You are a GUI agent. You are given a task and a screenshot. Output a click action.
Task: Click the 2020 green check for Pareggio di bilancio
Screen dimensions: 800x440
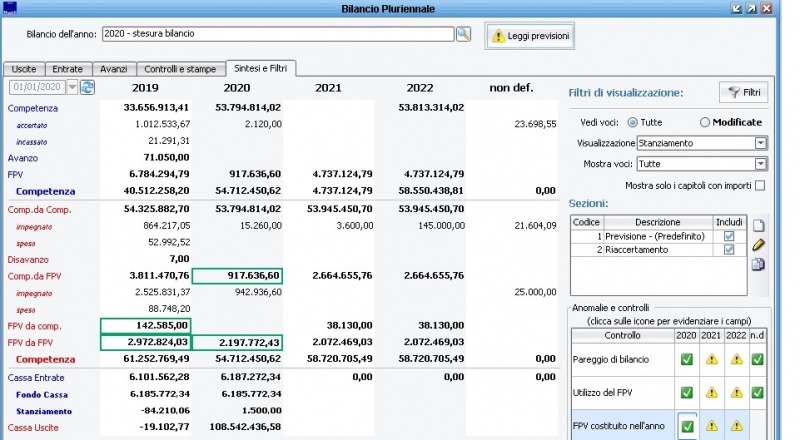coord(687,359)
